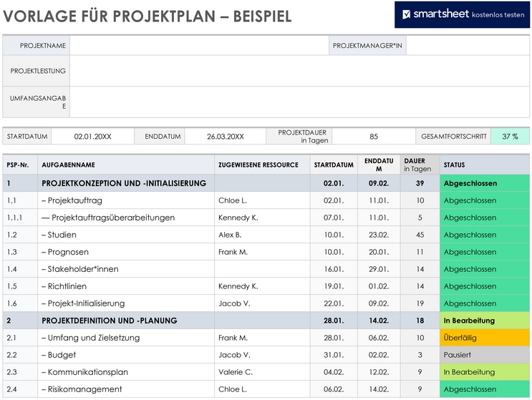Screen dimensions: 532x400
Task: Select row Projektdefinition und -Planung
Action: tap(266, 321)
